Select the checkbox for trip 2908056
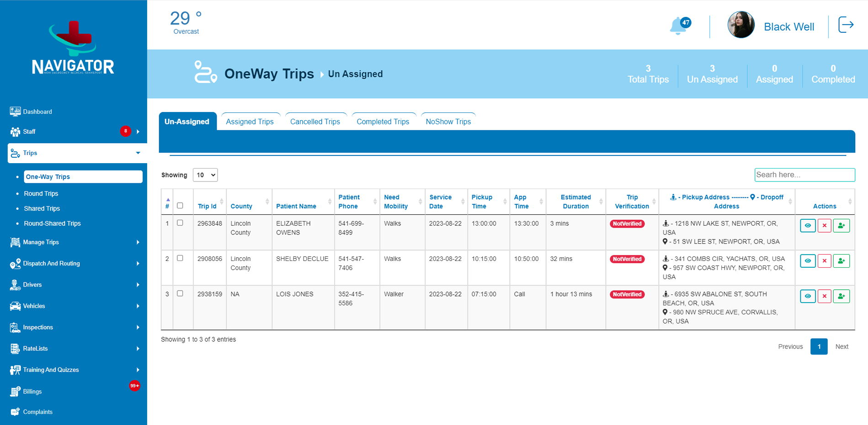Viewport: 868px width, 425px height. pos(180,258)
